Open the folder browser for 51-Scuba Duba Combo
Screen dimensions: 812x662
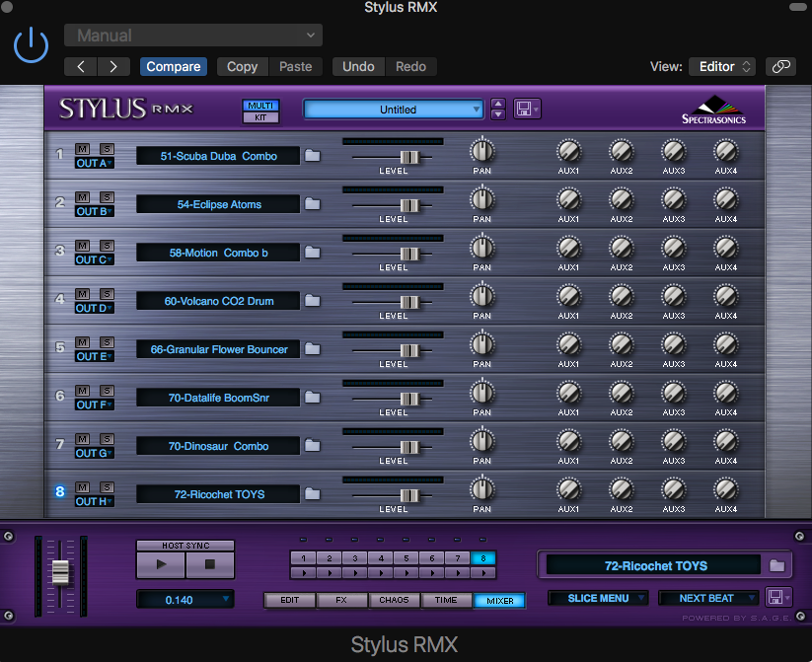coord(312,156)
